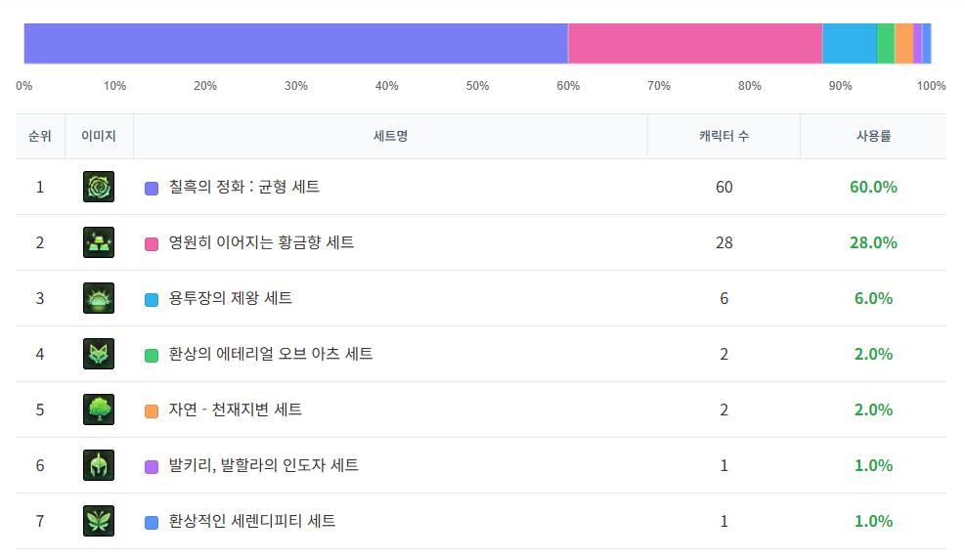
Task: Click the butterfly icon for 세렌디피티 set
Action: point(99,521)
